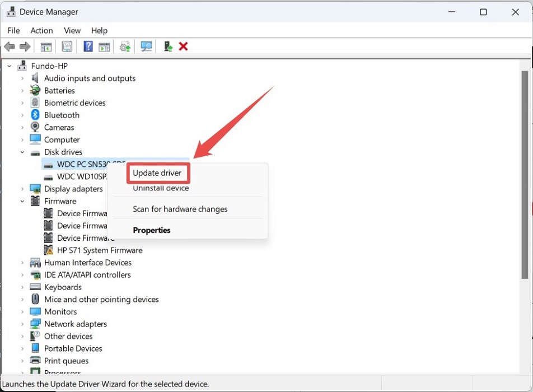Open the Action menu
Screen dimensions: 533x392
tap(41, 30)
